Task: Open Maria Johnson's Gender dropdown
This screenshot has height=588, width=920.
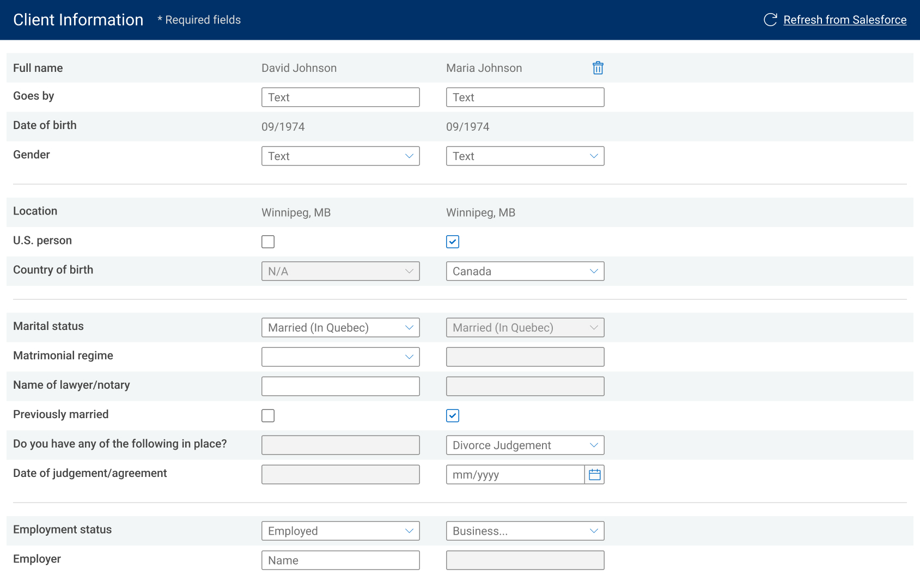Action: click(525, 156)
